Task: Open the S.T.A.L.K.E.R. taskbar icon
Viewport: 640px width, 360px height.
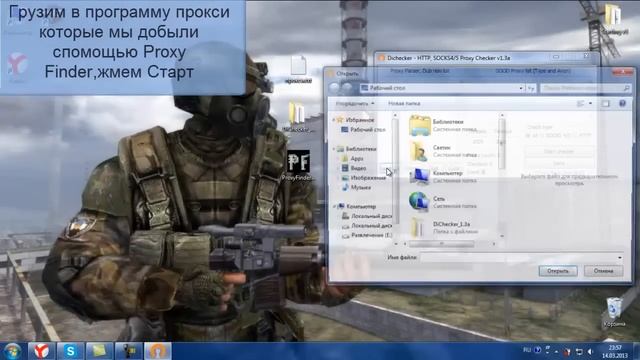Action: click(129, 351)
